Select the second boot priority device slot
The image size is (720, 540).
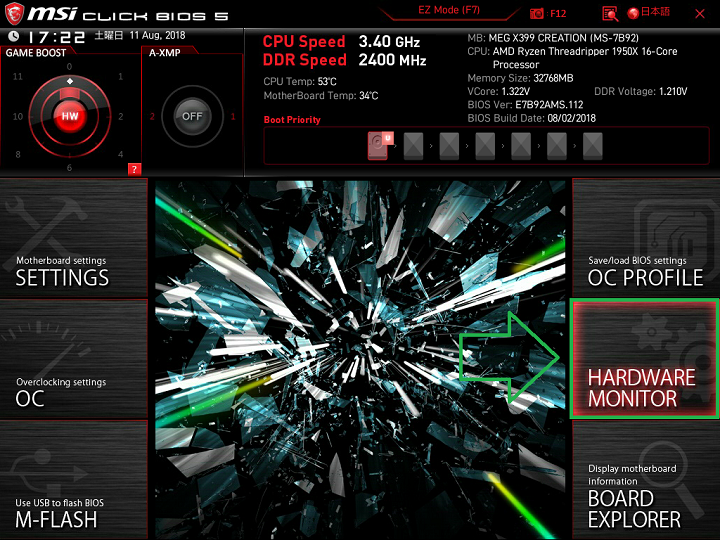tap(413, 146)
